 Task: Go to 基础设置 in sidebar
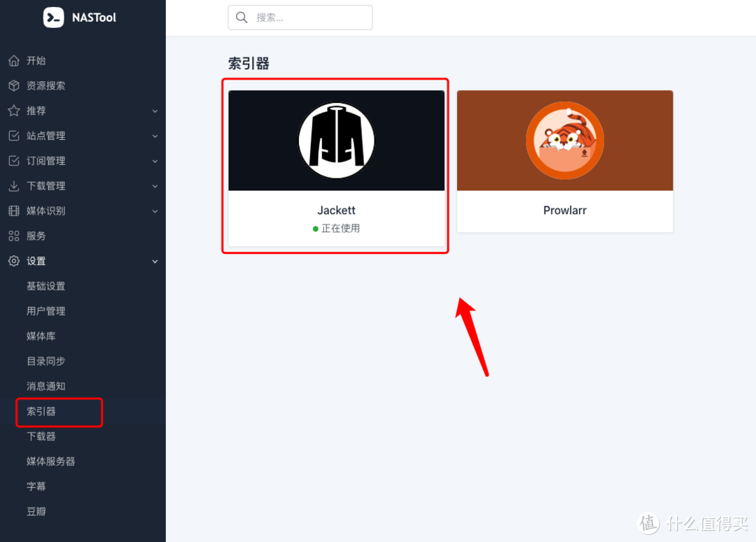pos(46,286)
